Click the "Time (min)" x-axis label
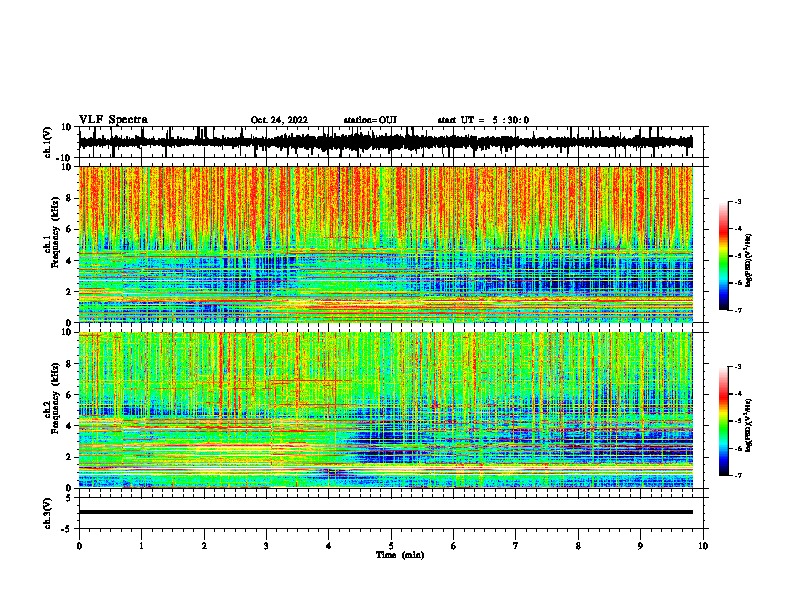 point(400,555)
